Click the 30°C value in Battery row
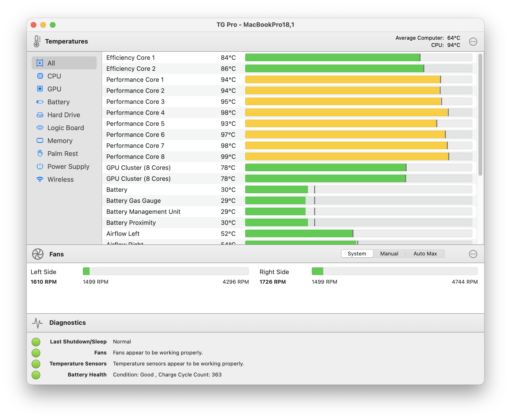The height and width of the screenshot is (420, 511). click(x=228, y=190)
